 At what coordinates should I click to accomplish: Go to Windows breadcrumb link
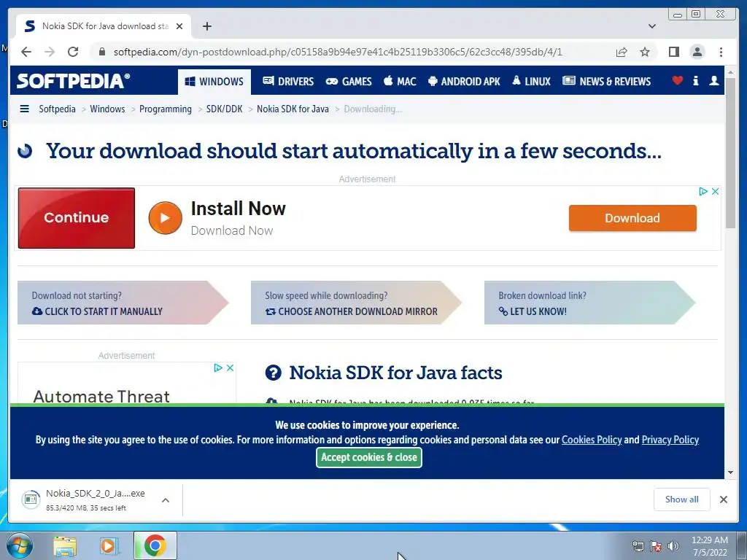pos(107,109)
